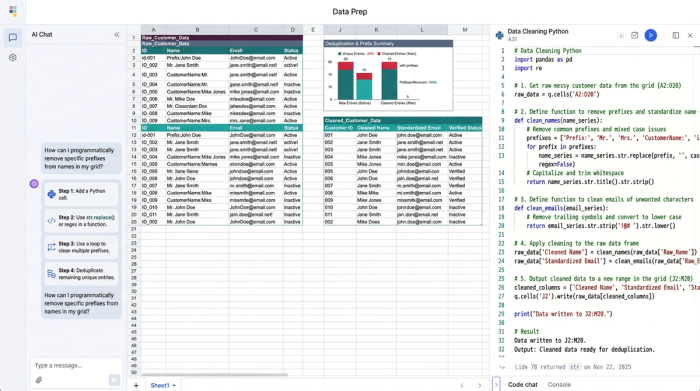Screen dimensions: 700x391
Task: Click the Data Cleaning Python title
Action: pyautogui.click(x=538, y=31)
